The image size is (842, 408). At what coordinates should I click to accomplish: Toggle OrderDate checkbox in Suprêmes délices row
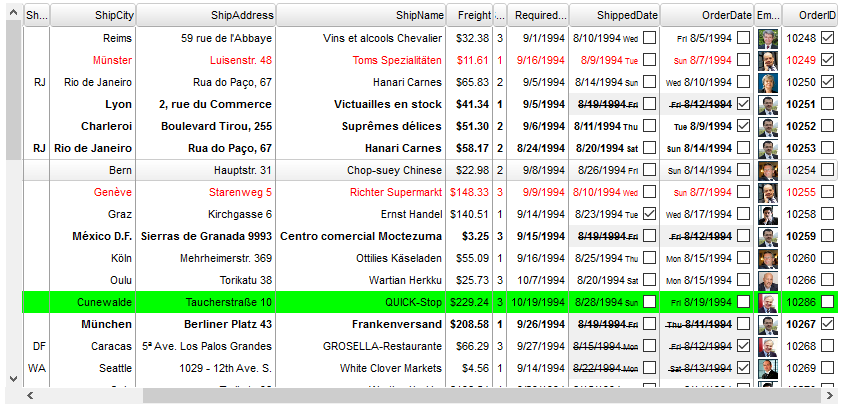click(743, 127)
